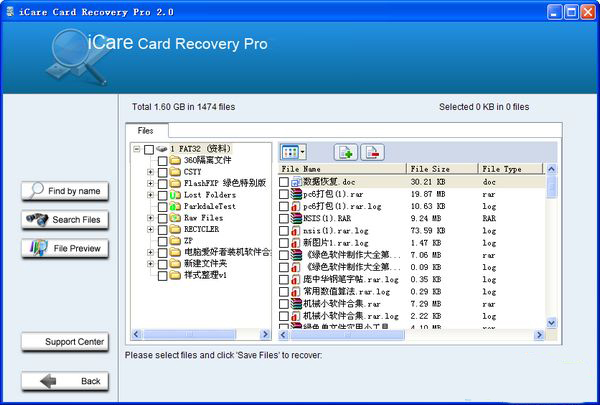This screenshot has height=405, width=600.
Task: Click the ZP folder icon
Action: (x=175, y=241)
